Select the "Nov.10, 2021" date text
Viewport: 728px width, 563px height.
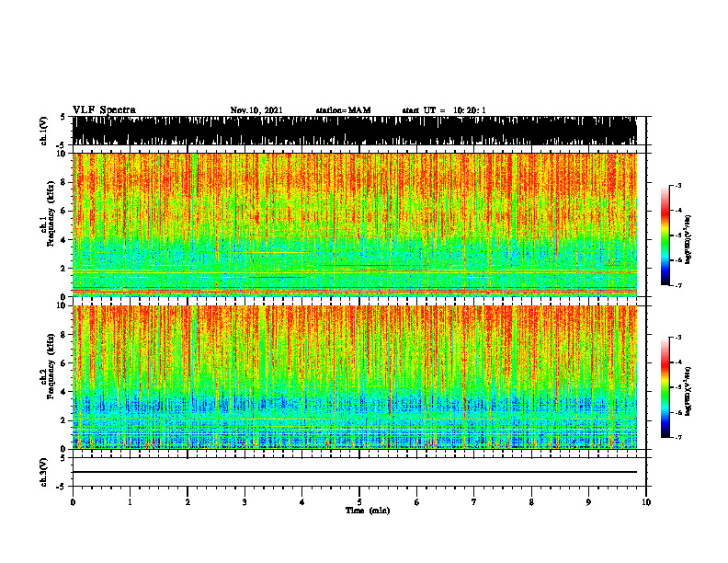tap(256, 110)
